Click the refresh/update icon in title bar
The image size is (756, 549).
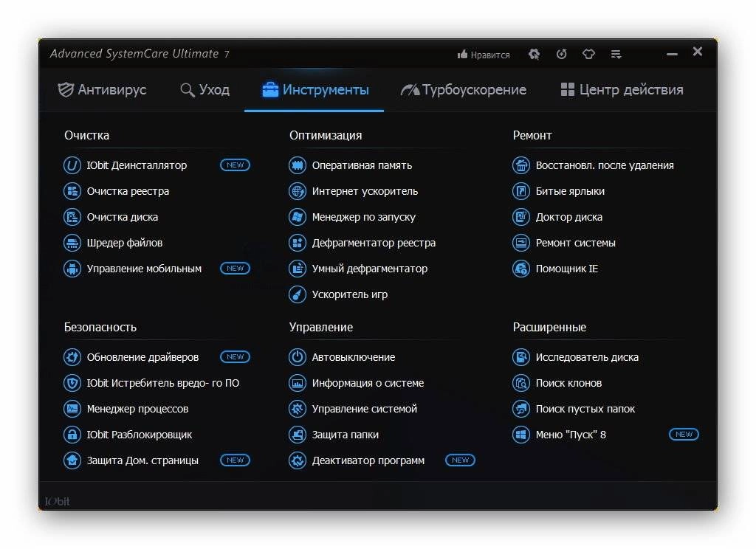(561, 54)
